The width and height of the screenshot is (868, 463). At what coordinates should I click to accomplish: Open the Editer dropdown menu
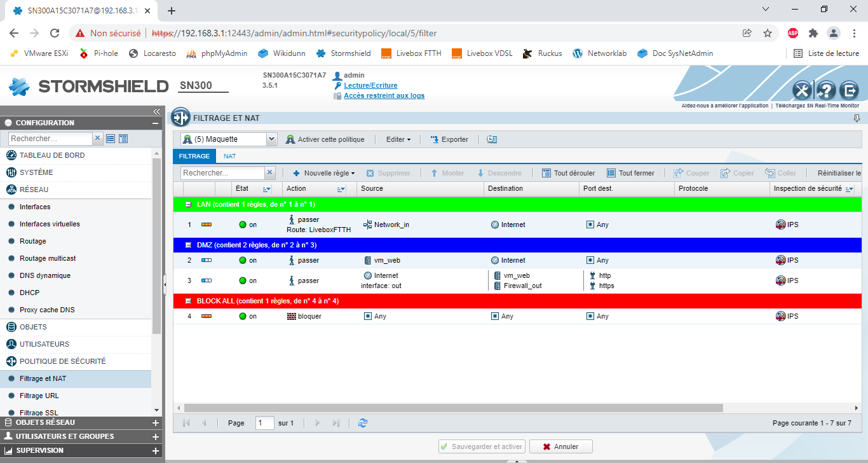(x=398, y=139)
